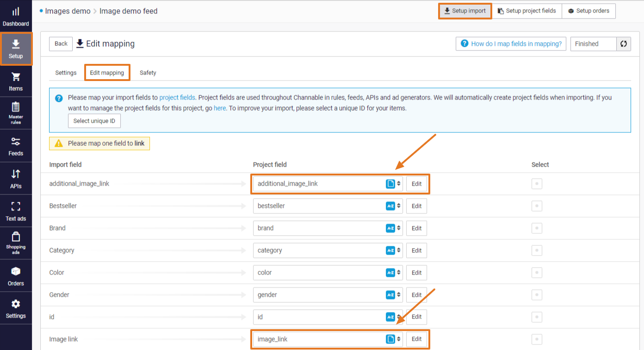Open the Dashboard from the sidebar

click(x=16, y=14)
